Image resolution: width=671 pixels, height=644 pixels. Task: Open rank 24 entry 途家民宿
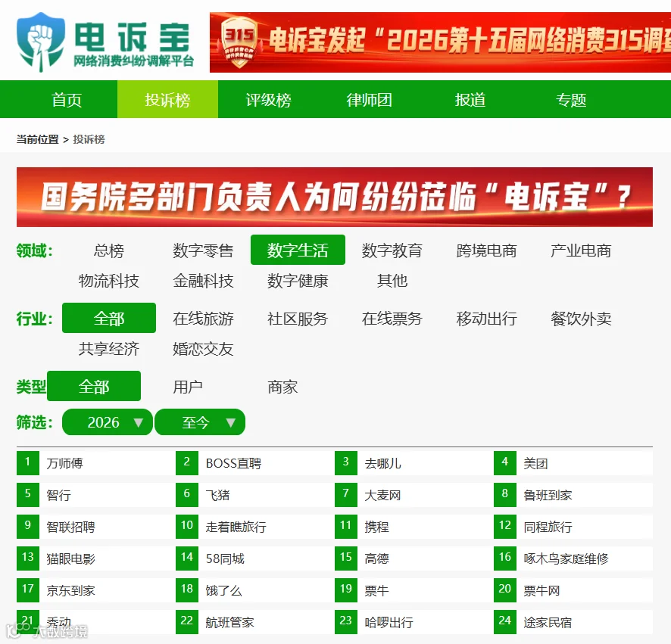point(548,622)
